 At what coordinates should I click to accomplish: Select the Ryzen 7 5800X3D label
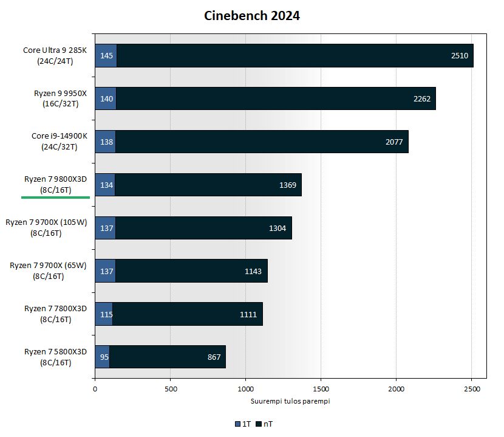(x=56, y=357)
